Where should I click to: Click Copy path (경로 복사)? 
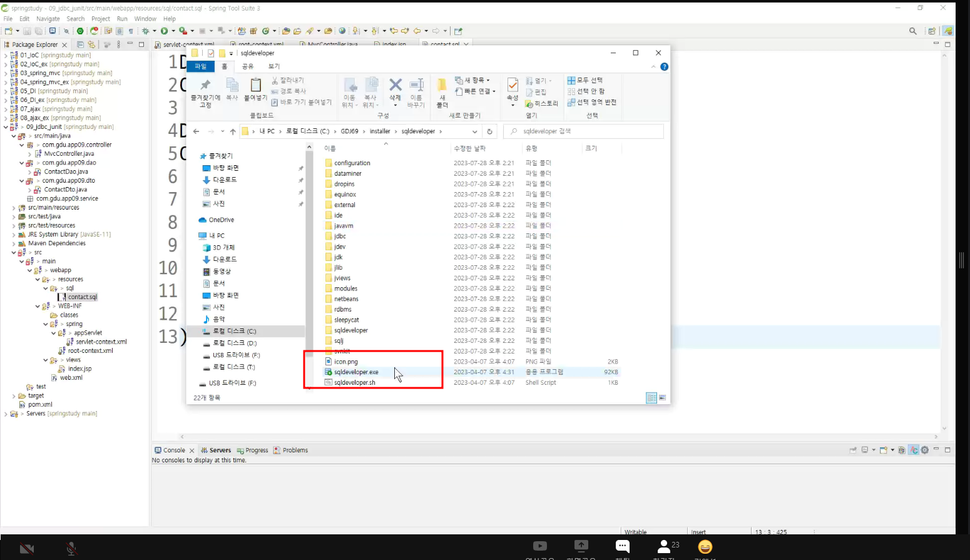pos(288,91)
